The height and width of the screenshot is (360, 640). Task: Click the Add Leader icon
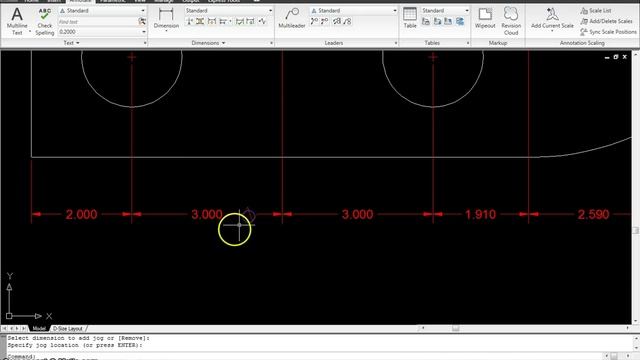[314, 21]
